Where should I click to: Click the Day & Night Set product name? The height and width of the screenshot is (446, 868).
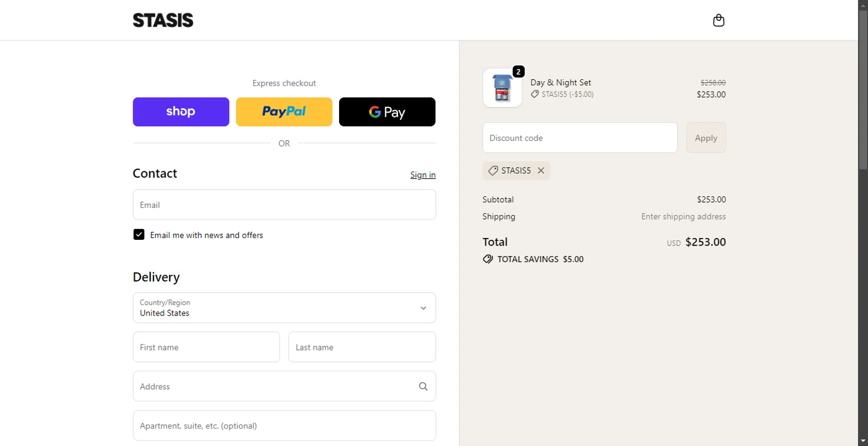click(561, 82)
